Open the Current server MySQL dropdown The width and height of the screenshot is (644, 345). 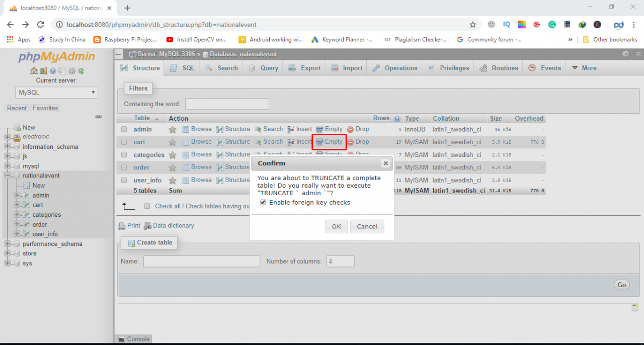coord(56,93)
